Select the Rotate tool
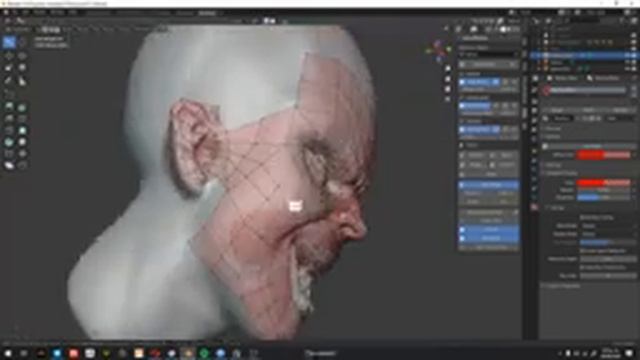The image size is (640, 360). point(22,56)
